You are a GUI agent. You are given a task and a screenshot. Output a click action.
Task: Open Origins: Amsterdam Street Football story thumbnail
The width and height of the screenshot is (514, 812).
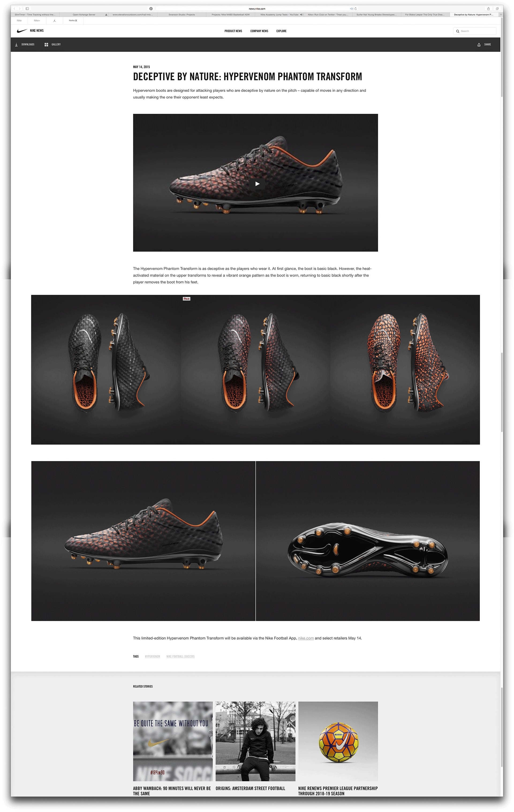tap(255, 741)
